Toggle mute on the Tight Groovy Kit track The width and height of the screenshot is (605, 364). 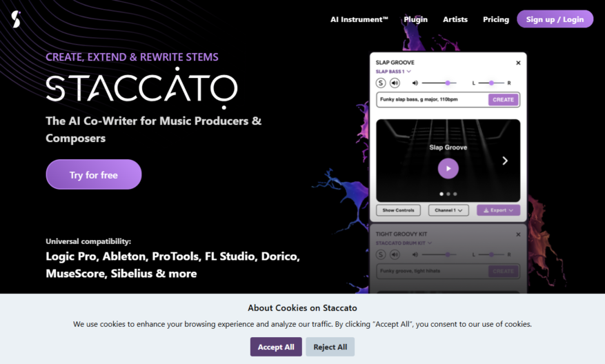pos(395,254)
